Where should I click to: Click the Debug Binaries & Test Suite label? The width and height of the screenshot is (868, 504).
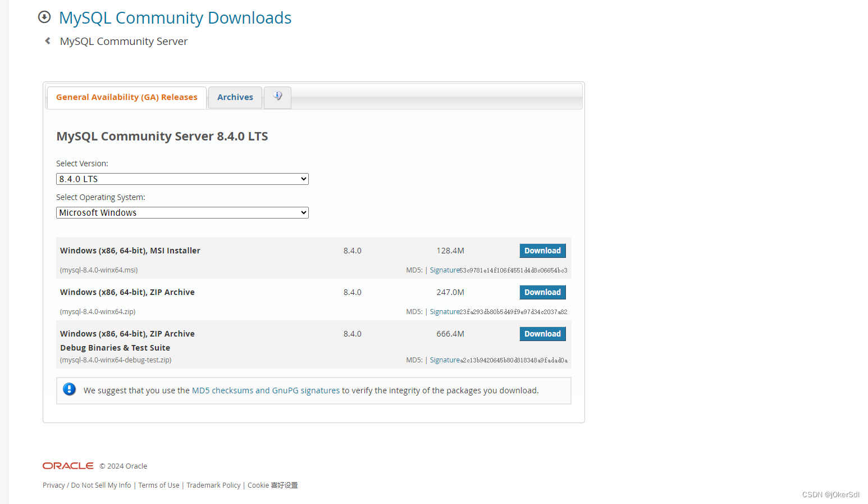[x=115, y=348]
